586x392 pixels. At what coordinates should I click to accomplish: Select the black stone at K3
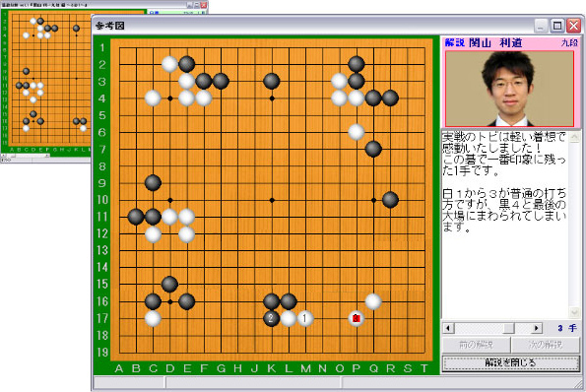[271, 81]
